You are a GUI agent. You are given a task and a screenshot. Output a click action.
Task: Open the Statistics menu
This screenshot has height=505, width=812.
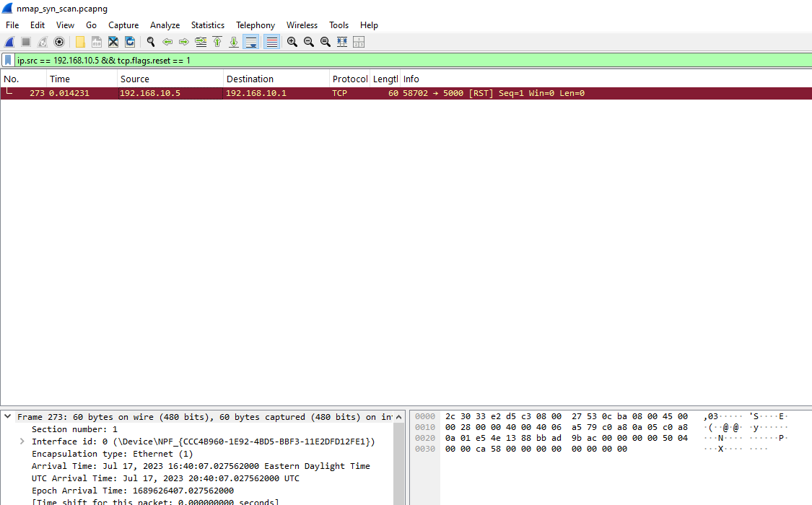[208, 25]
